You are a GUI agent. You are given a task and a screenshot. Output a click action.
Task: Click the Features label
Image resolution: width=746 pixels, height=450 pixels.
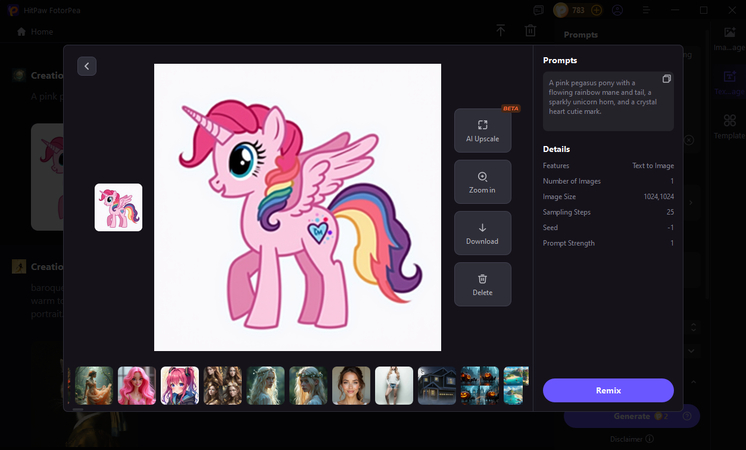[x=556, y=166]
